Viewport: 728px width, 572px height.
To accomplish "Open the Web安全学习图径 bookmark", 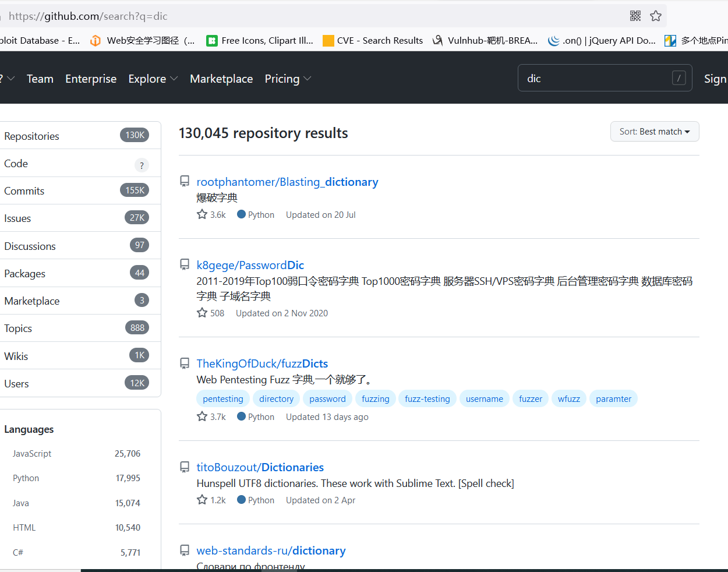I will click(x=142, y=40).
